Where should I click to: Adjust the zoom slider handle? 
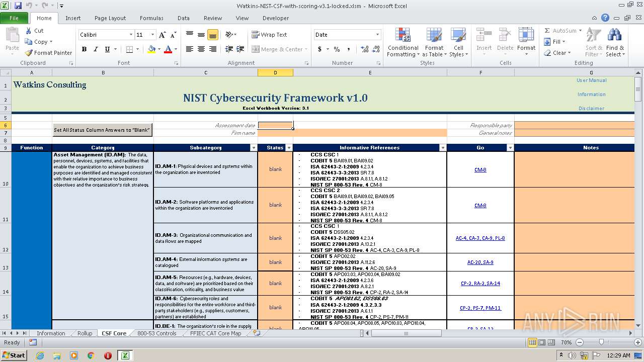601,342
